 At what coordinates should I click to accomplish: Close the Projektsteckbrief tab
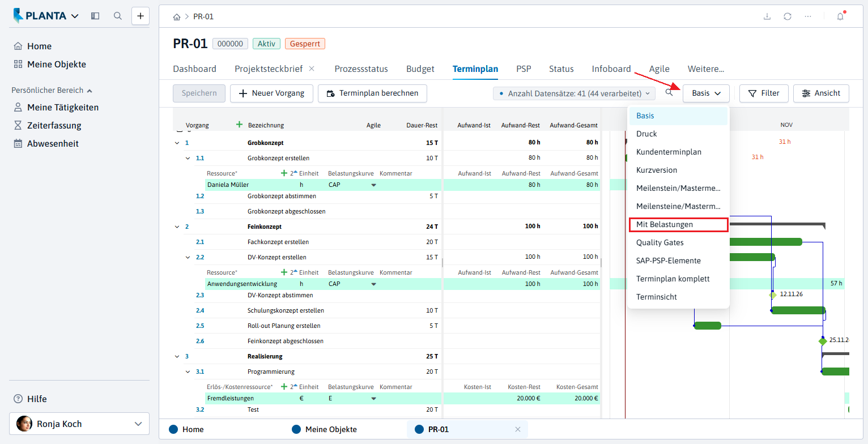click(312, 69)
